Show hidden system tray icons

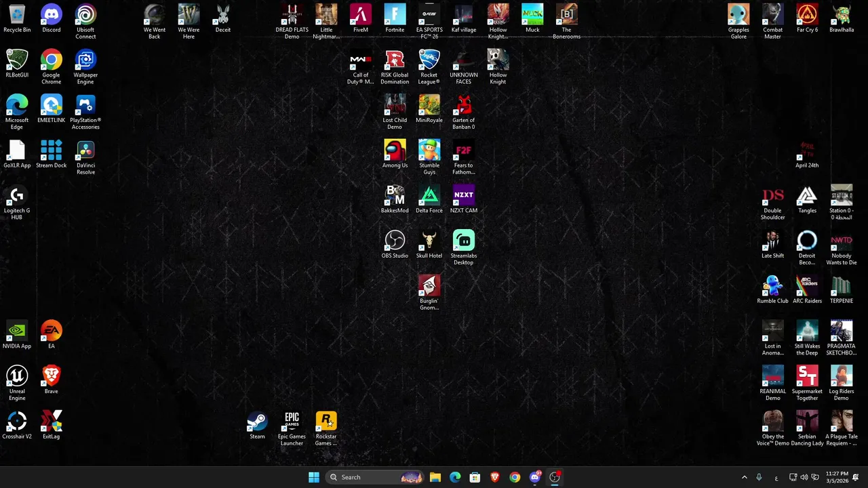coord(744,477)
